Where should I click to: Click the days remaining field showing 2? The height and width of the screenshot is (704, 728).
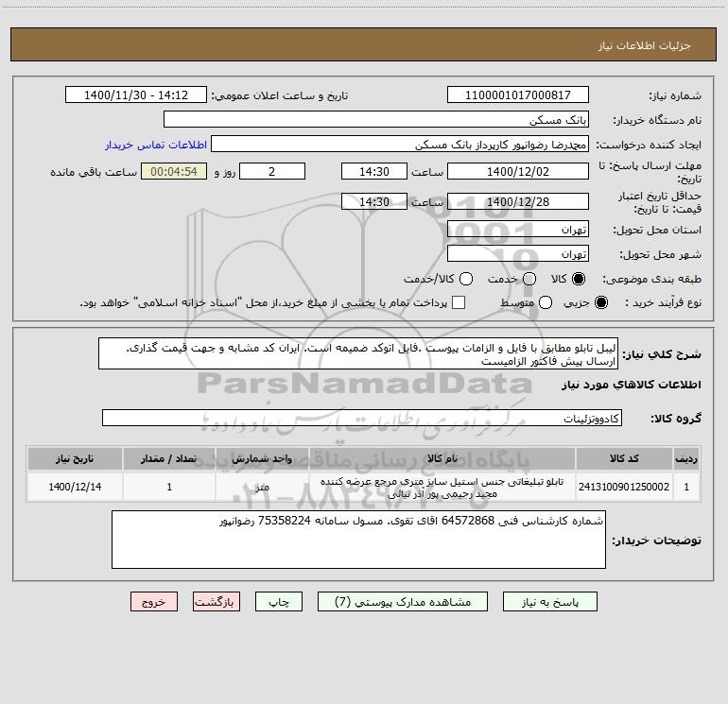[x=272, y=171]
